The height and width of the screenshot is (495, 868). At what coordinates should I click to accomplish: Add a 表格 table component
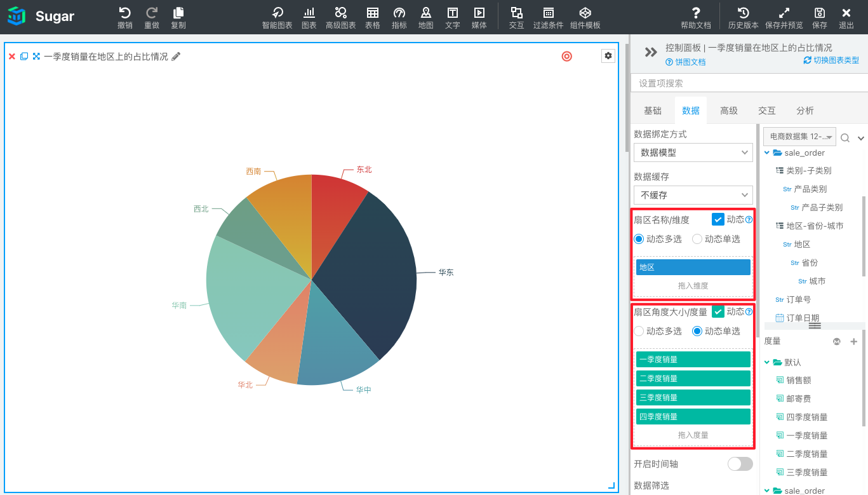click(373, 13)
